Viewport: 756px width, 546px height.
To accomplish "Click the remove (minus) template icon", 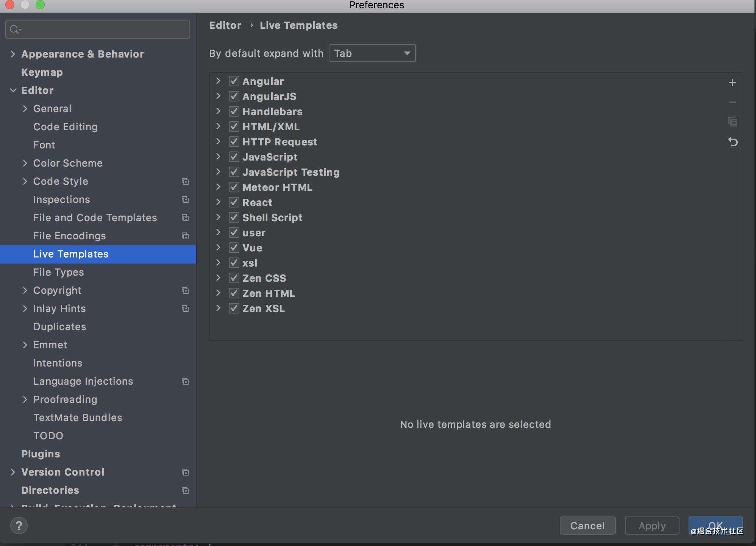I will pos(732,102).
